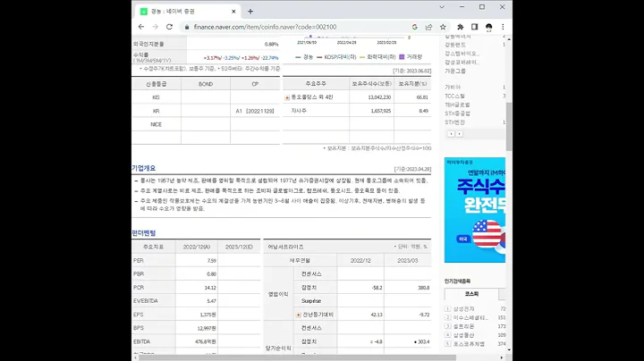
Task: Open the tab search chevron in title bar
Action: [x=442, y=7]
